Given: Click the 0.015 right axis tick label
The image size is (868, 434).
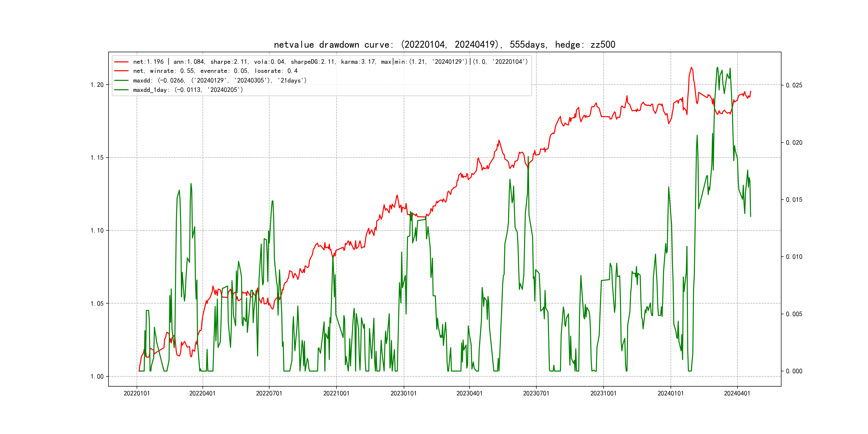Looking at the screenshot, I should pyautogui.click(x=794, y=200).
